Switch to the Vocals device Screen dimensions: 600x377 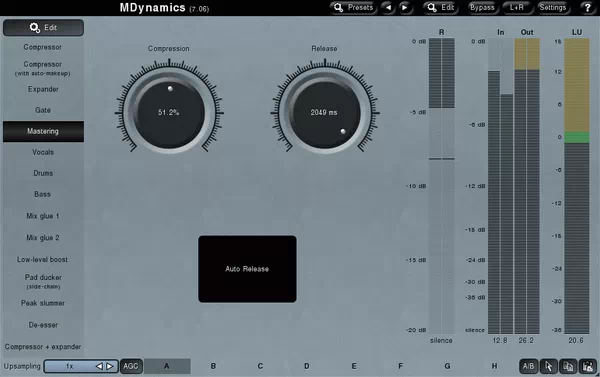click(x=43, y=152)
